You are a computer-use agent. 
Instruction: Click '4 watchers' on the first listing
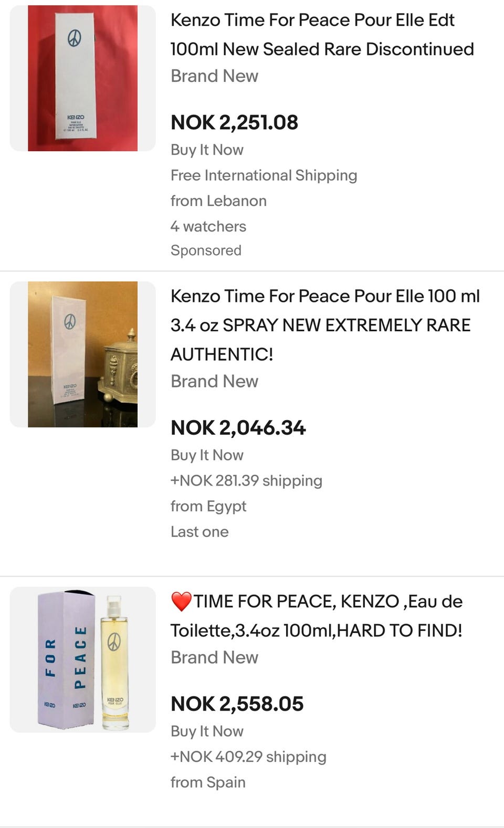[208, 226]
